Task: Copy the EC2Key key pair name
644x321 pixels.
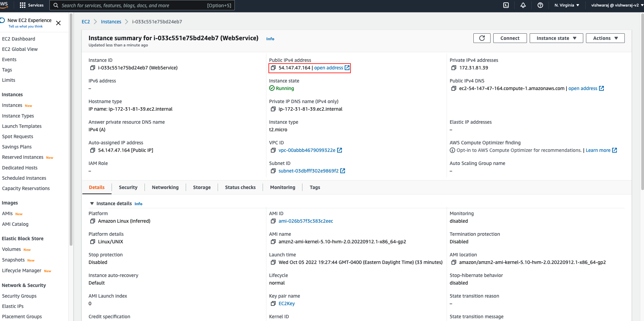Action: [x=273, y=304]
